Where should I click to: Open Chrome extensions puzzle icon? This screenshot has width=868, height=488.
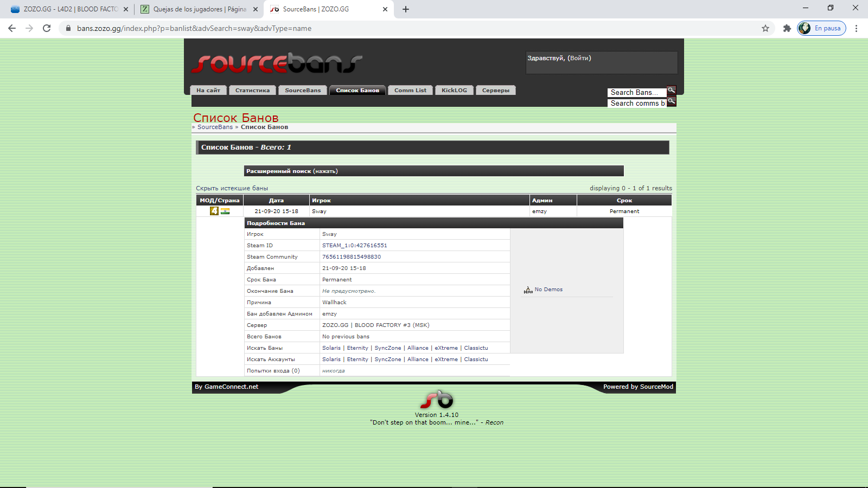click(x=787, y=28)
